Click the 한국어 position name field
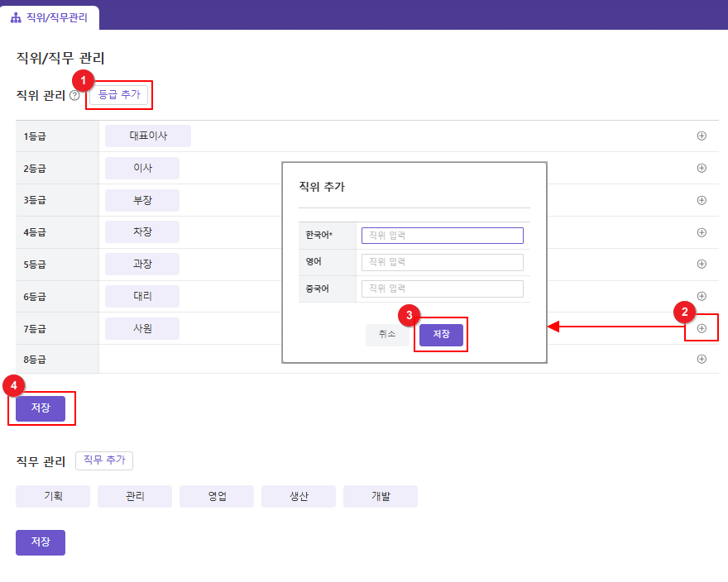 442,236
